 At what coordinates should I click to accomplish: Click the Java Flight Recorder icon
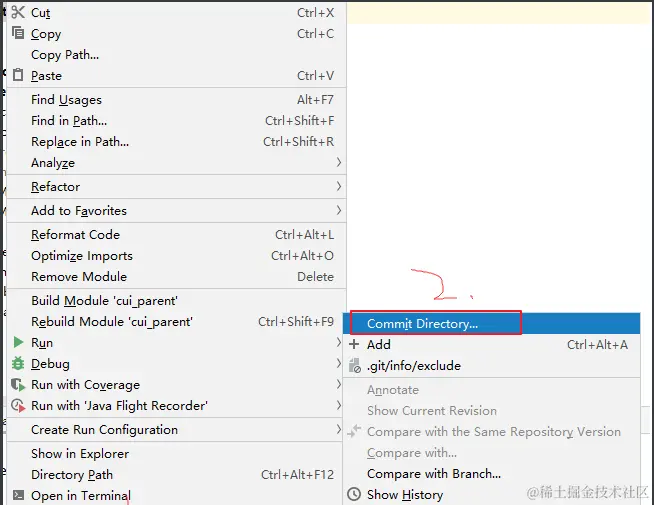(x=18, y=405)
